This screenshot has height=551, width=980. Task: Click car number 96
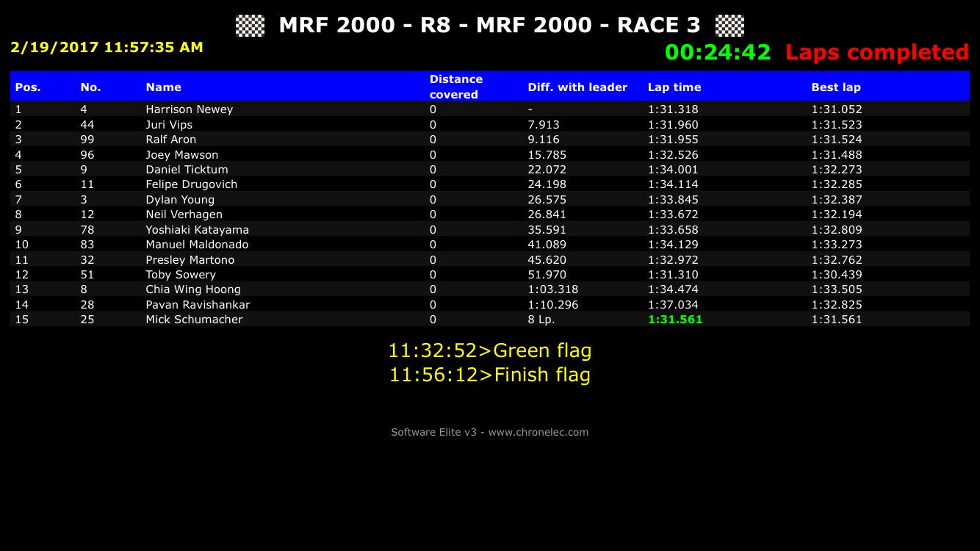tap(87, 155)
